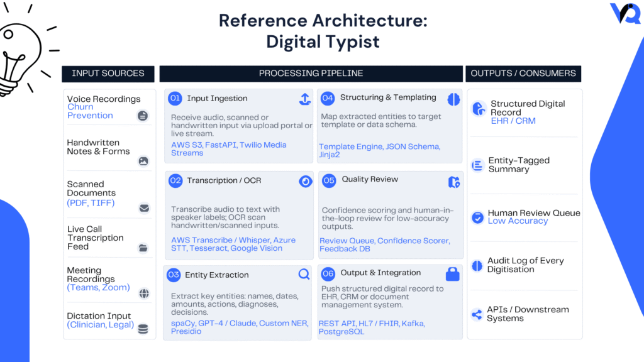The image size is (644, 362).
Task: Click the round icon under Voice Recordings
Action: (143, 116)
